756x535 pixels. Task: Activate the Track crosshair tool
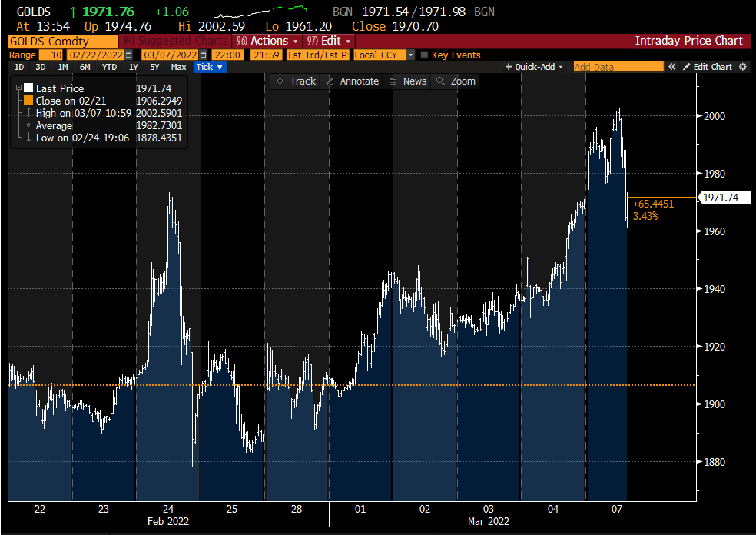pyautogui.click(x=296, y=81)
